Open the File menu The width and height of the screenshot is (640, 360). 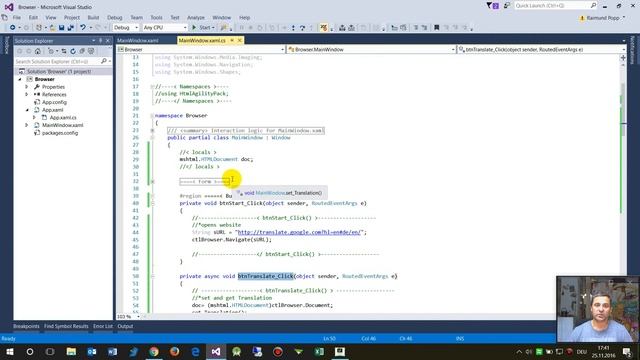pyautogui.click(x=17, y=18)
